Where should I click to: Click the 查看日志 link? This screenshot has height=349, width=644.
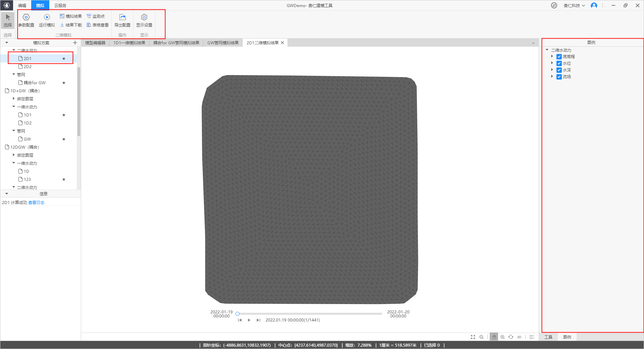click(36, 203)
